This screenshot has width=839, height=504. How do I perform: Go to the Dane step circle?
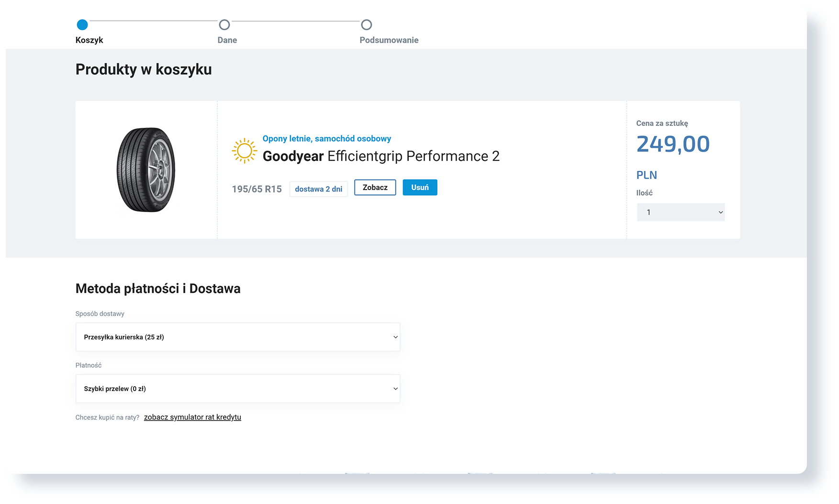pos(224,24)
